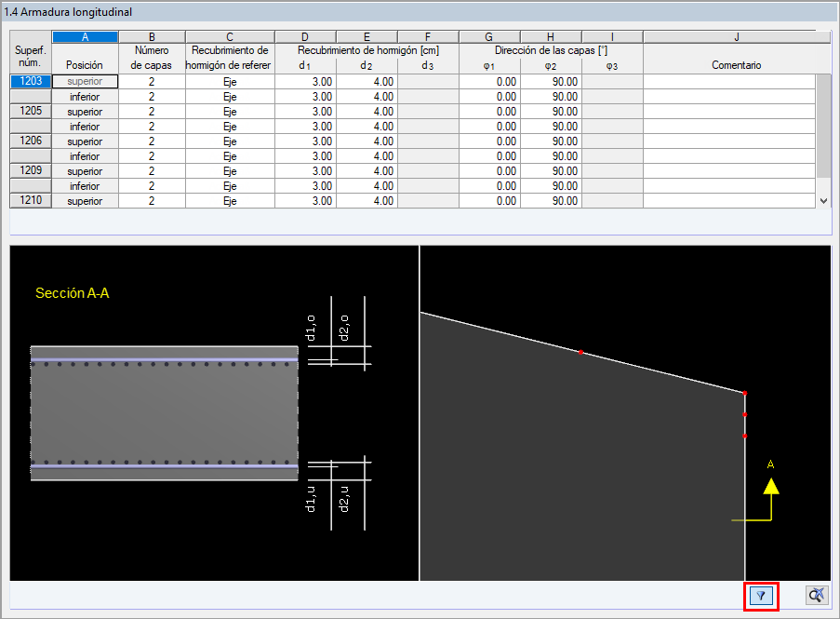Click φ2 value 90.00 in row 1210
Screen dimensions: 840x619
coord(551,201)
